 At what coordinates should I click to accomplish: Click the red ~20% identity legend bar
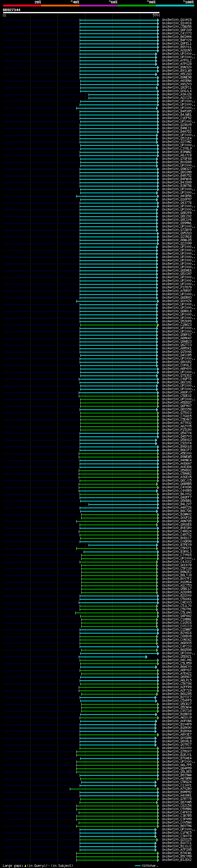[x=22, y=6]
